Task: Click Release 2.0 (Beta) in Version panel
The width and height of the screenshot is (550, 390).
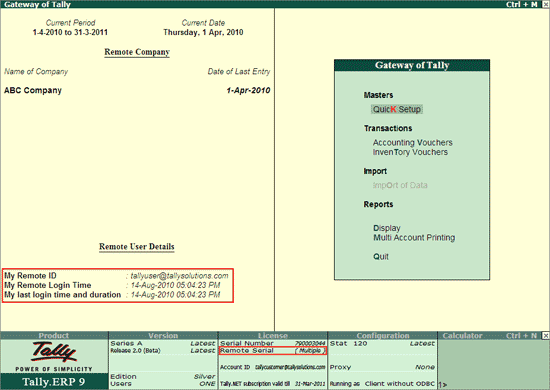Action: (162, 351)
